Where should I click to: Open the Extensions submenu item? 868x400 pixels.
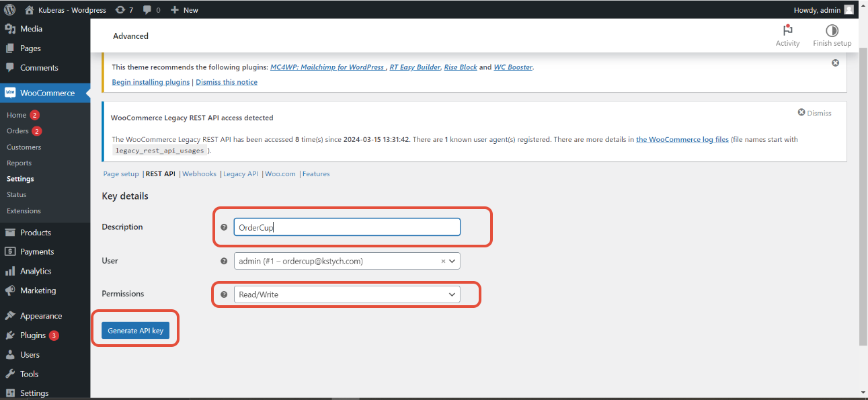[24, 211]
